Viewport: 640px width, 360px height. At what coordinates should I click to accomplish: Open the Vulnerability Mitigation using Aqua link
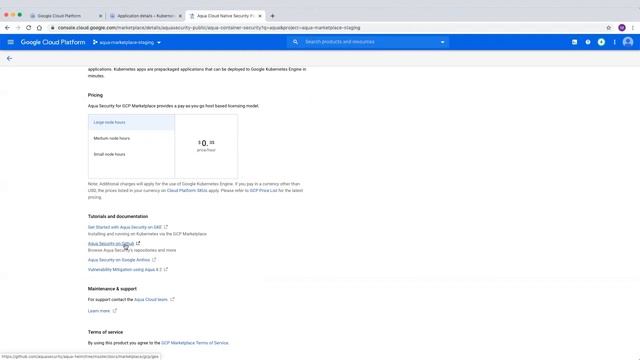click(x=125, y=270)
